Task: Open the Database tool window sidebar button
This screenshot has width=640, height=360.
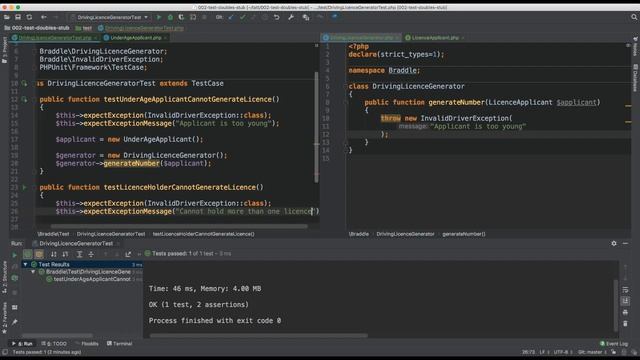Action: point(635,77)
